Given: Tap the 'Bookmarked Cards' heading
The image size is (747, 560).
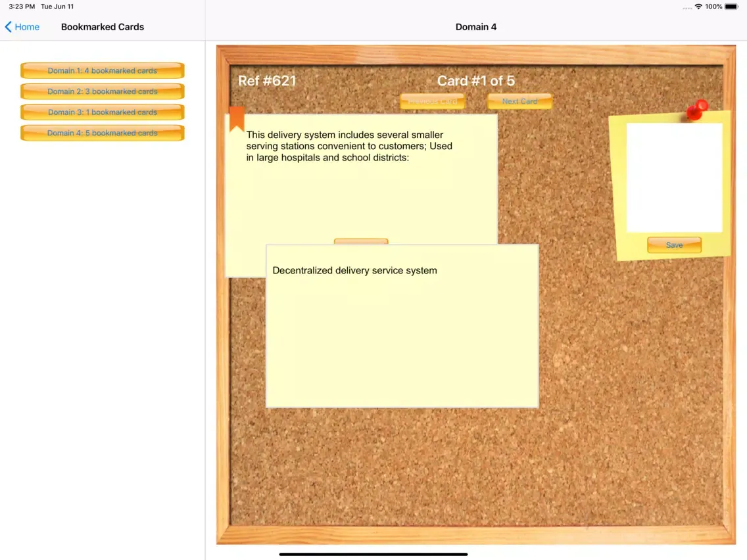Looking at the screenshot, I should 103,27.
